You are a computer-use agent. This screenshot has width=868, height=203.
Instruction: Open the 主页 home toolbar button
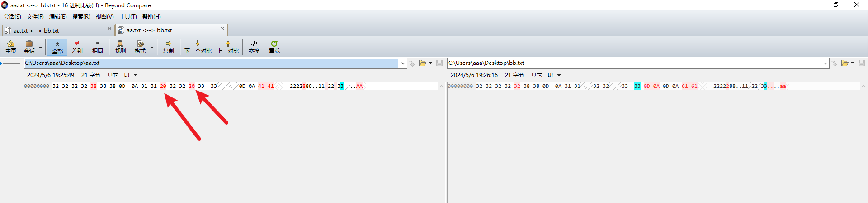(x=11, y=47)
